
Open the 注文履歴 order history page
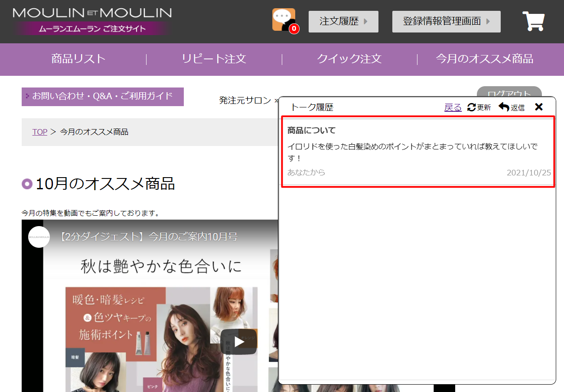pos(343,22)
